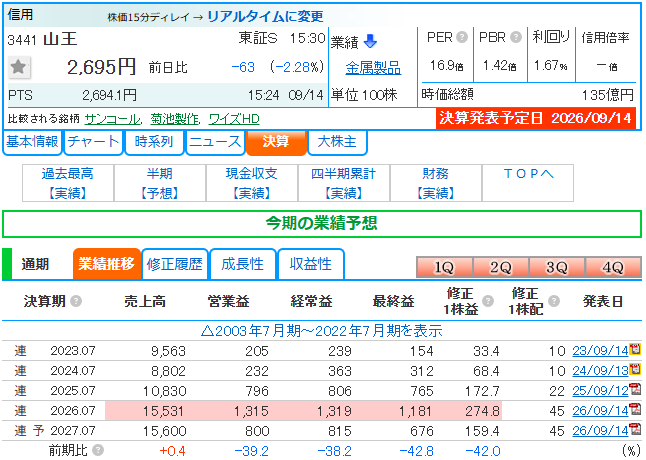Click the PER help question mark icon
646x460 pixels.
point(462,37)
